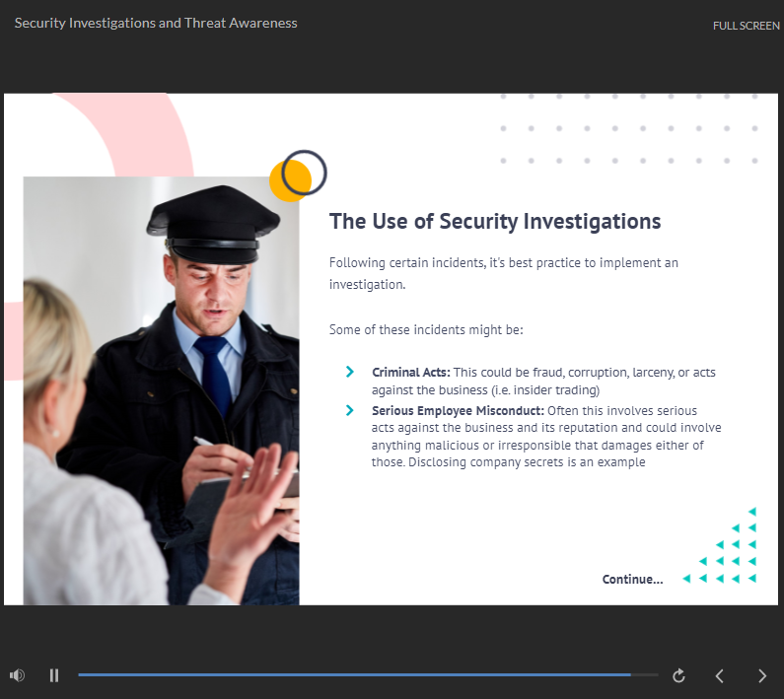Click the Continue... link on the slide
This screenshot has height=699, width=784.
[x=632, y=580]
